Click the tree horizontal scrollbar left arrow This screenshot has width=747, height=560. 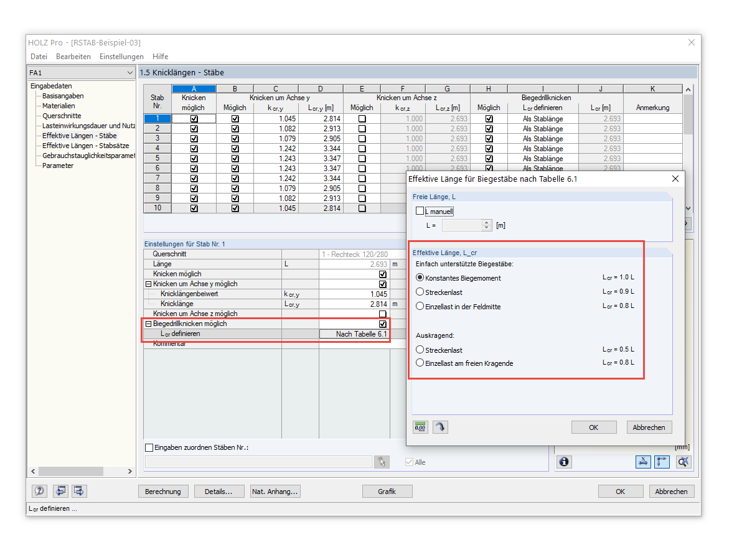[x=33, y=472]
